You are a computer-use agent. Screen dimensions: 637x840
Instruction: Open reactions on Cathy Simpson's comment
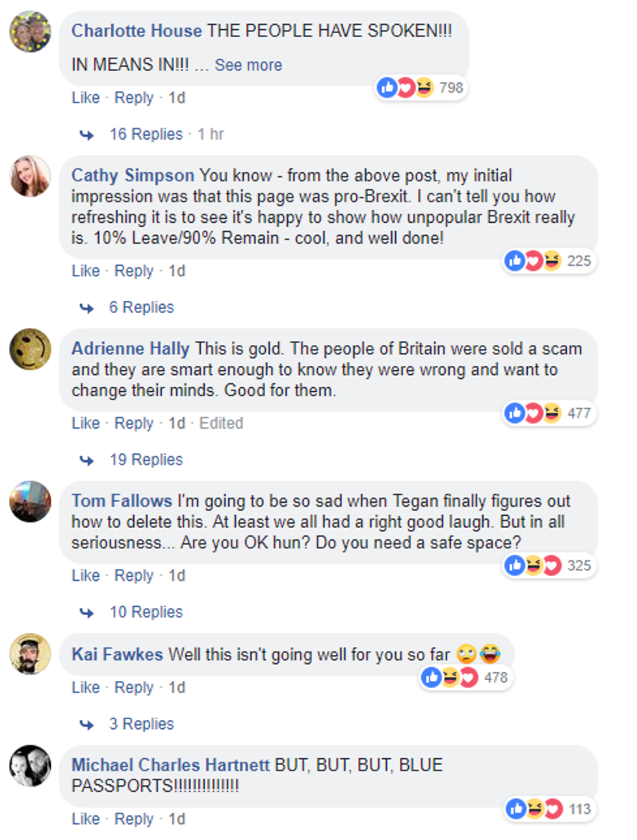[549, 261]
